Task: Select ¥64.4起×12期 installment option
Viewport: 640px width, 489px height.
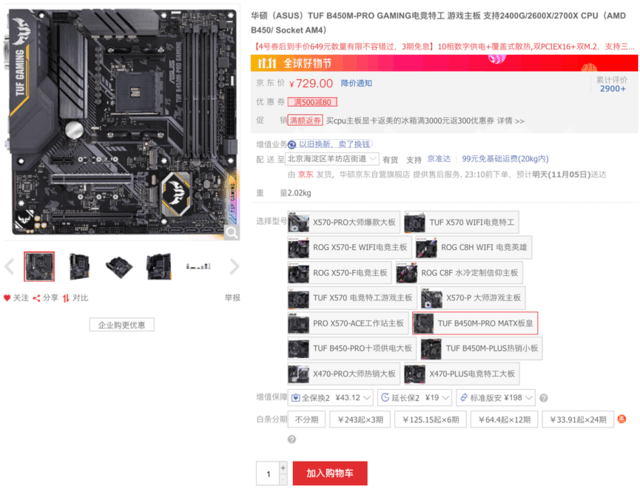Action: (504, 419)
